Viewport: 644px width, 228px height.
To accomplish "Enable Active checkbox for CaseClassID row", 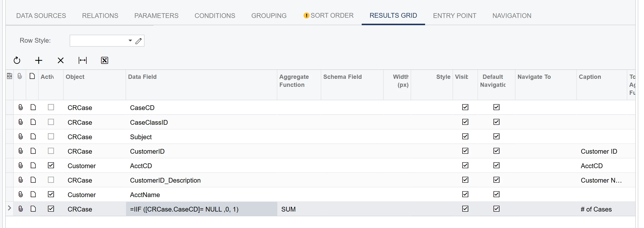I will pos(51,122).
